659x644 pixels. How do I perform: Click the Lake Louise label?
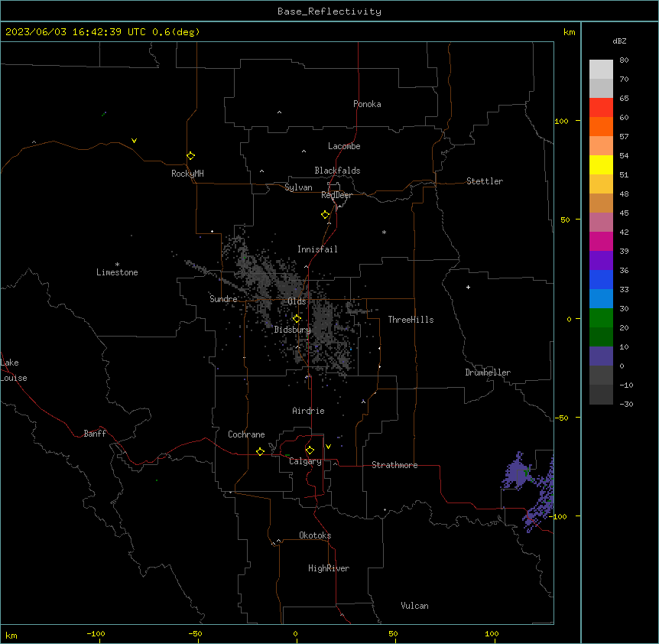(x=14, y=370)
